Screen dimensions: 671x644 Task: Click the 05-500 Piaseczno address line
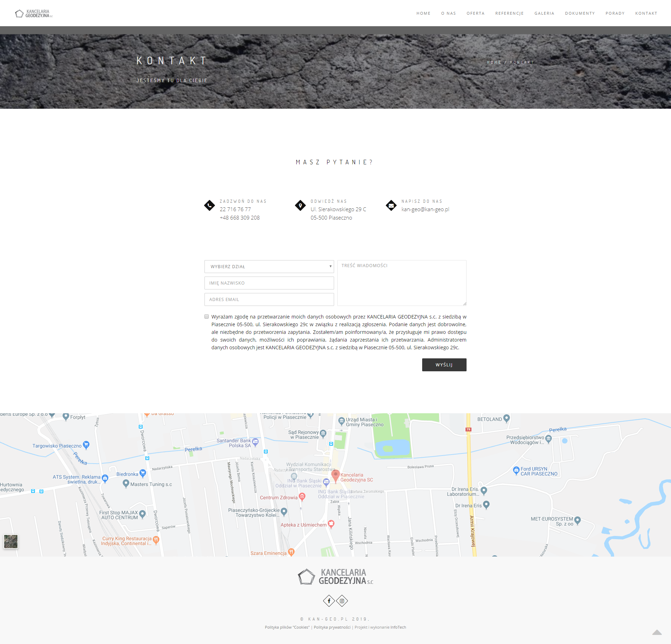[x=331, y=218]
